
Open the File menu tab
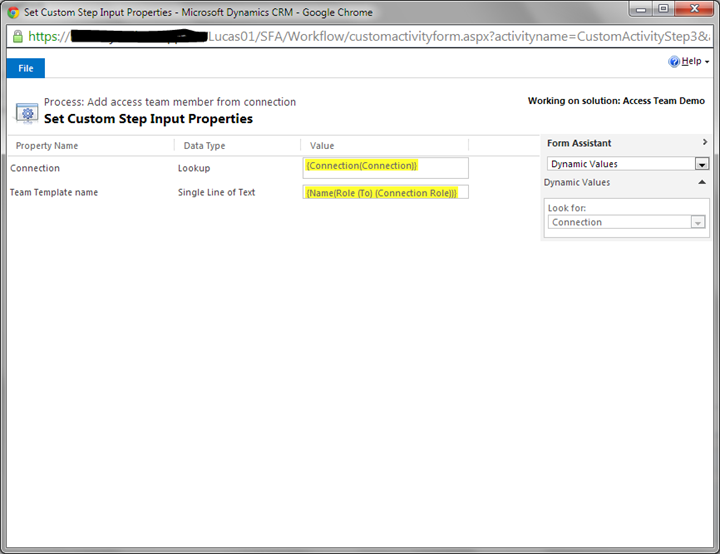26,68
